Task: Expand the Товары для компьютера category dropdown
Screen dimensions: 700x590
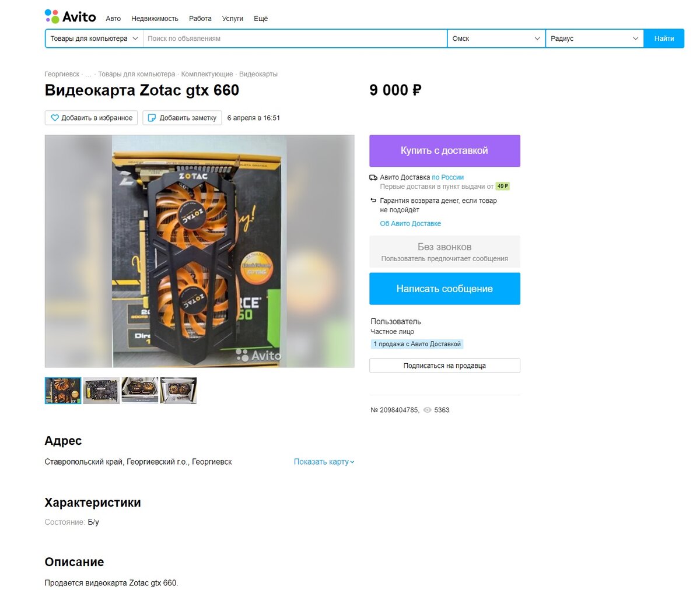Action: point(94,38)
